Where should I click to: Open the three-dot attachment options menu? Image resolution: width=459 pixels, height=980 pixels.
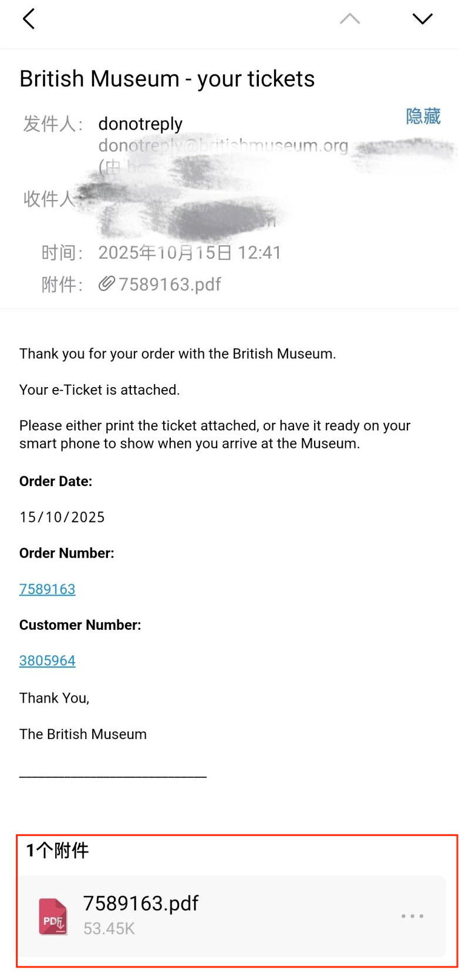412,916
